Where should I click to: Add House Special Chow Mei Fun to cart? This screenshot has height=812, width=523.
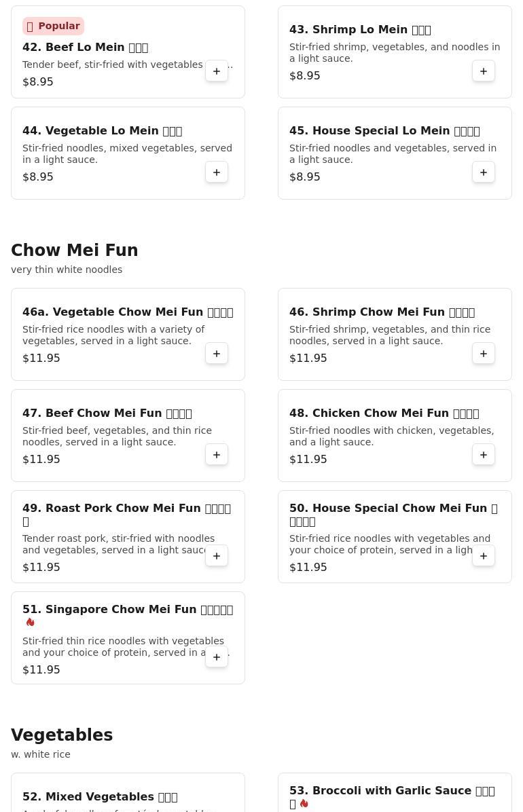[483, 555]
